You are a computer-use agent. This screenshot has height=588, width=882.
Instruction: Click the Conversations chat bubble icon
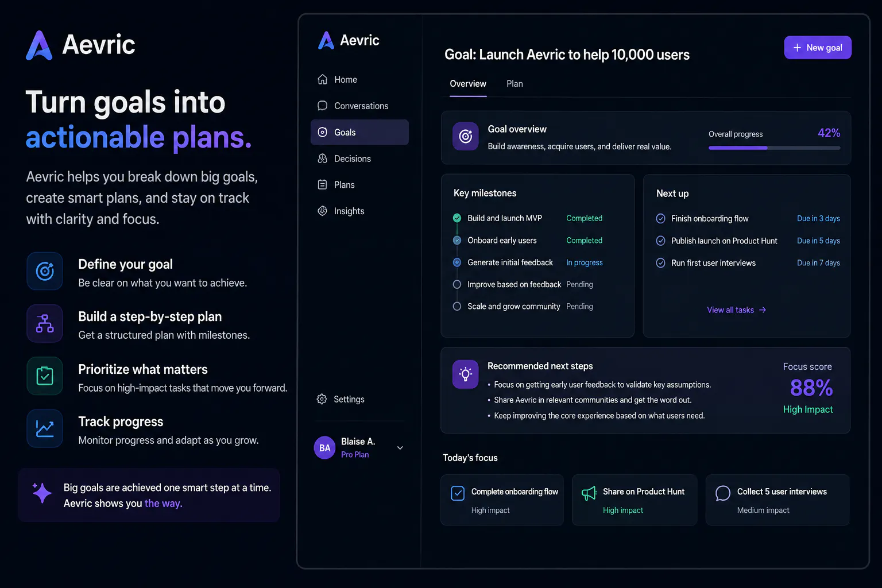(323, 106)
